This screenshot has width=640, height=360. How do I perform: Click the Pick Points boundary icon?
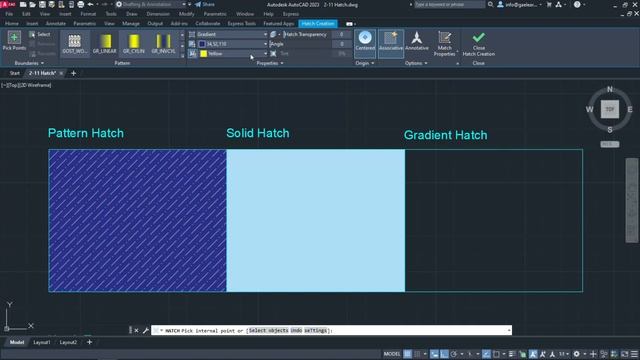point(14,38)
